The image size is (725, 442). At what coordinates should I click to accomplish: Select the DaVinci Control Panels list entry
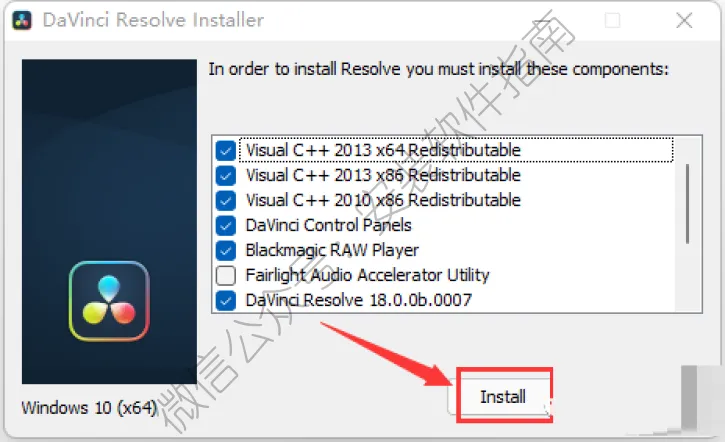(x=328, y=225)
